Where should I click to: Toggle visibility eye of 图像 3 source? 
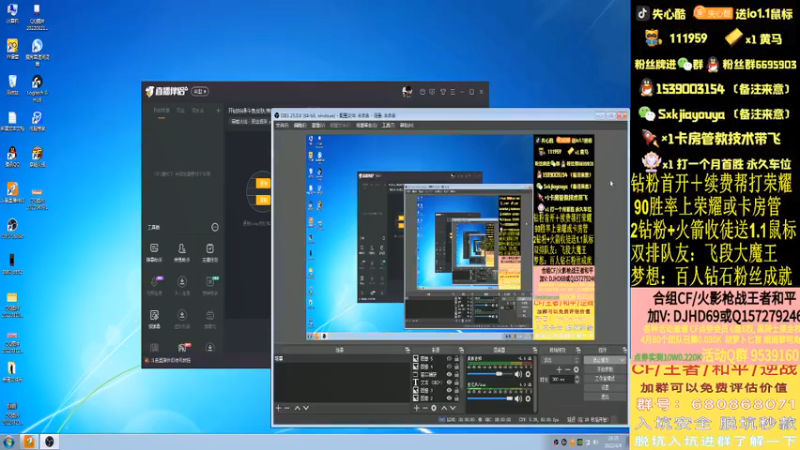[x=449, y=390]
